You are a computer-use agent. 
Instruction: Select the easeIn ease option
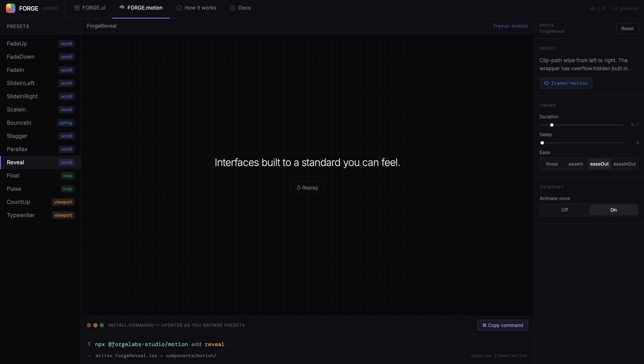[x=575, y=164]
